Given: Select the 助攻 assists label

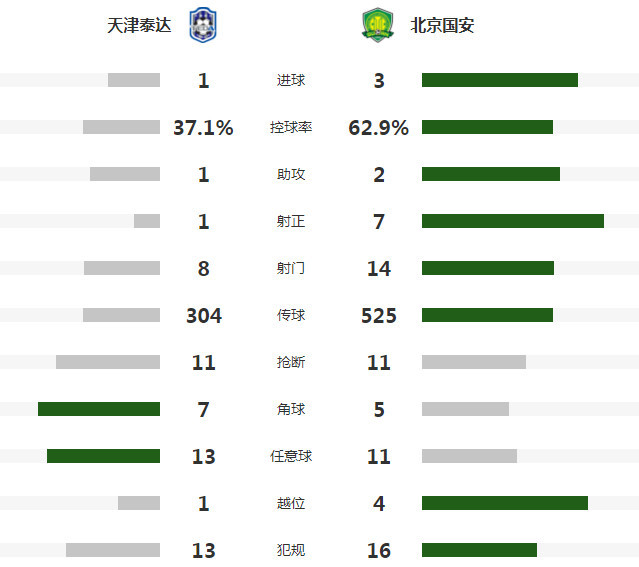Looking at the screenshot, I should (291, 174).
